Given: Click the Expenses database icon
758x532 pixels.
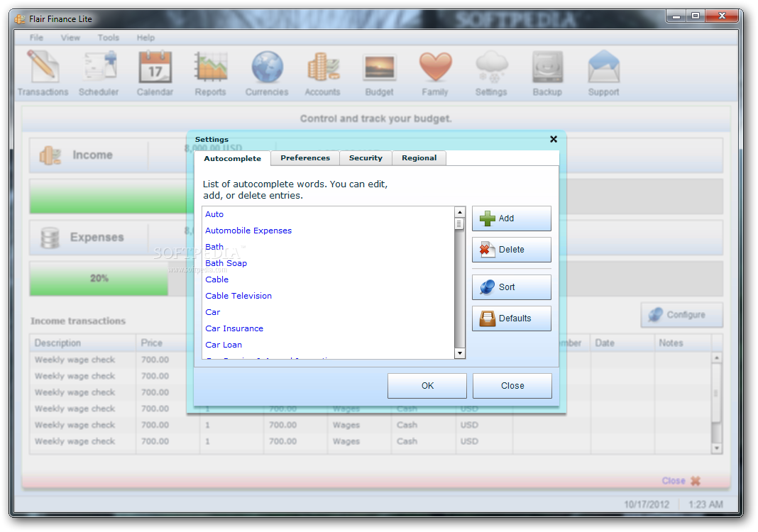Looking at the screenshot, I should coord(50,238).
